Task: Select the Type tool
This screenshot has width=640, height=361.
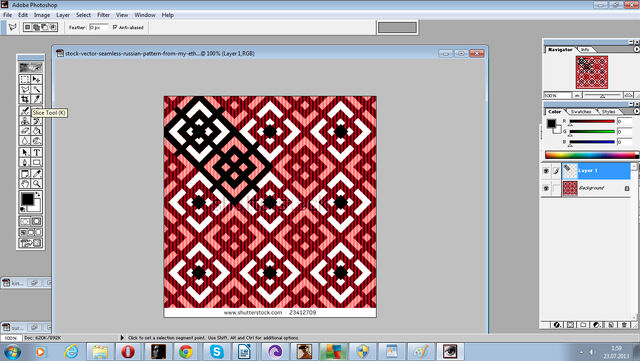Action: click(x=36, y=152)
